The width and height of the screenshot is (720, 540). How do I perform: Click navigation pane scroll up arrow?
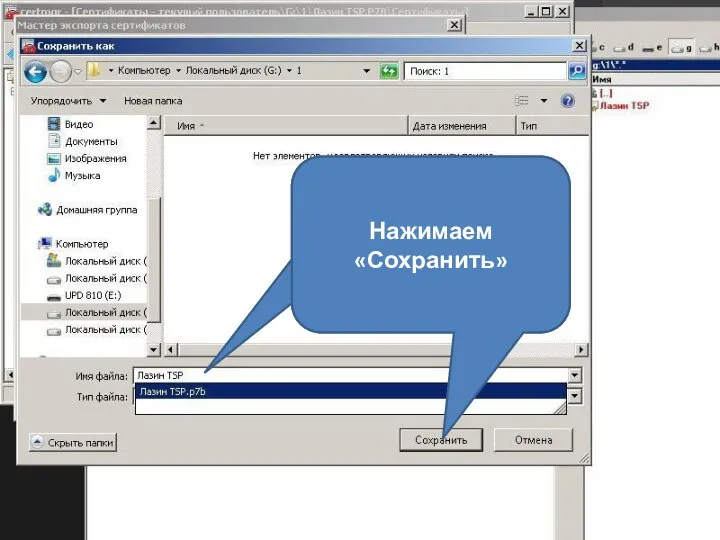point(153,123)
